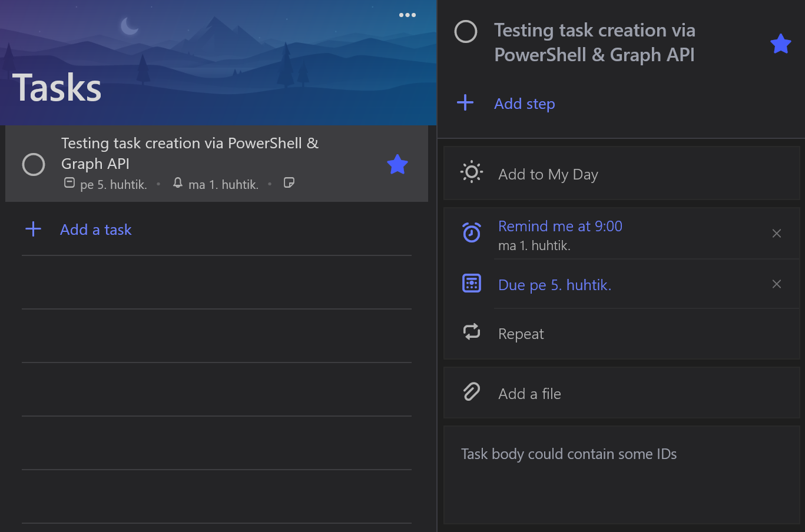Open the Remind me at 9:00 picker
Viewport: 805px width, 532px height.
tap(560, 227)
